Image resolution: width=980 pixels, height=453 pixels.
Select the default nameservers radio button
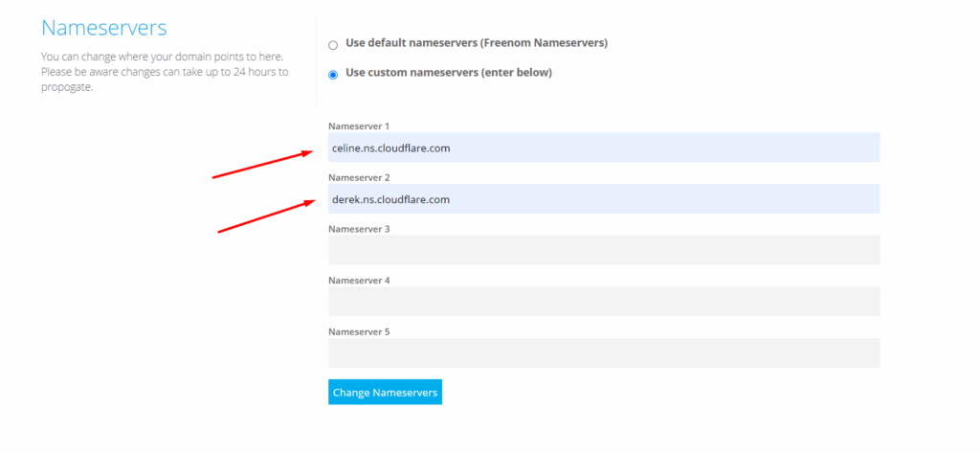click(333, 45)
